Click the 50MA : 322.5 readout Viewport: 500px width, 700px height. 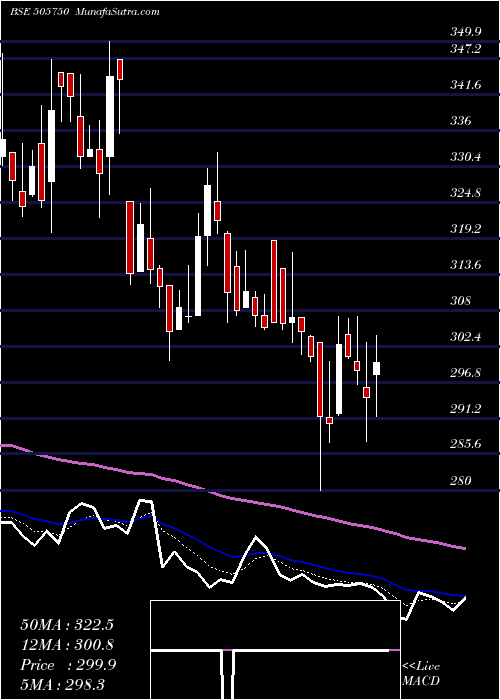tap(67, 625)
